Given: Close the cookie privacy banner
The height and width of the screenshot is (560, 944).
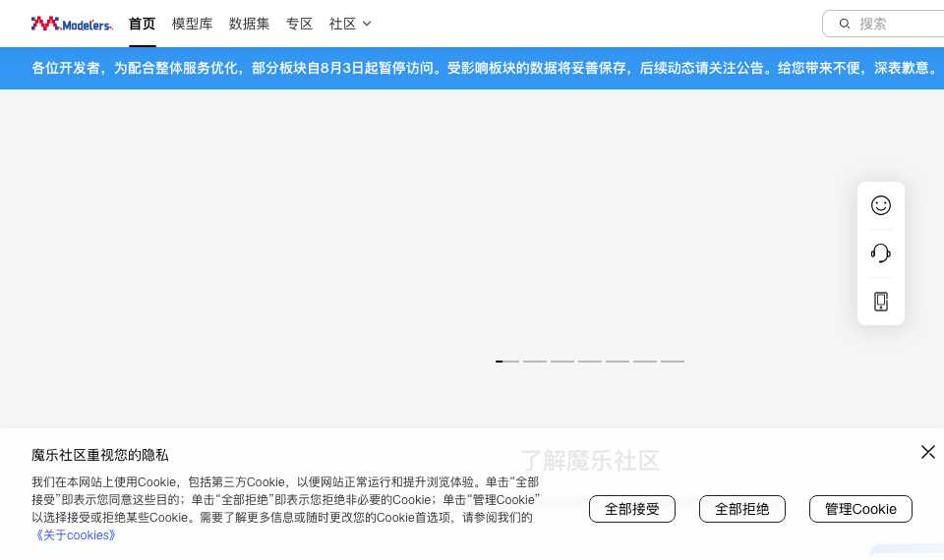Looking at the screenshot, I should [927, 452].
